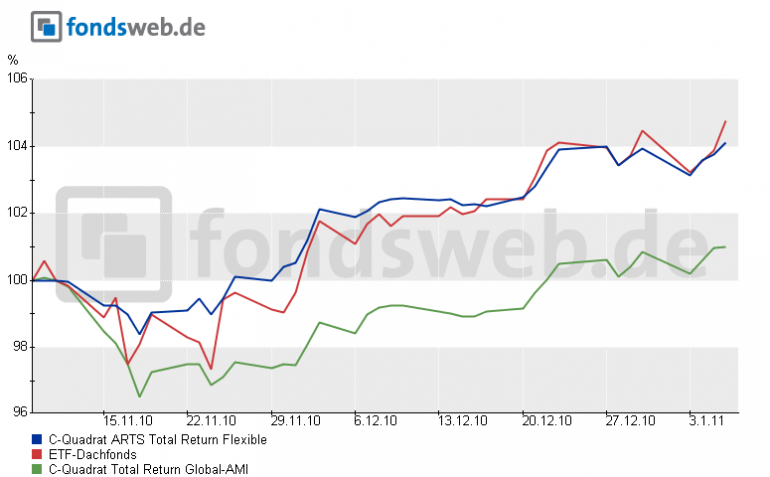
Task: Select the C-Quadrat ARTS Total Return Flexible label
Action: [x=156, y=439]
